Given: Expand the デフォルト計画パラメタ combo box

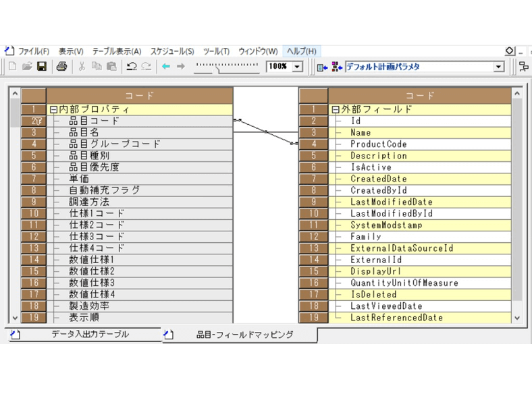Looking at the screenshot, I should point(498,67).
